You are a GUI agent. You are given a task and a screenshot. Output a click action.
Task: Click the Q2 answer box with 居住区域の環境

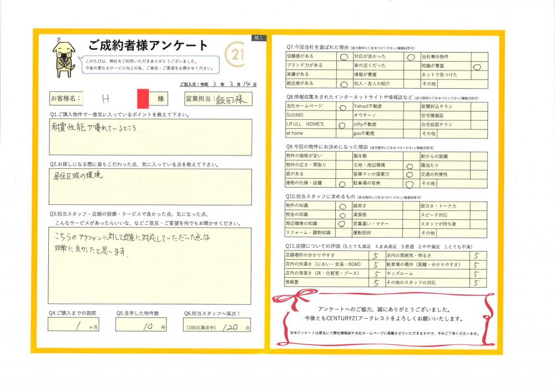coord(150,187)
